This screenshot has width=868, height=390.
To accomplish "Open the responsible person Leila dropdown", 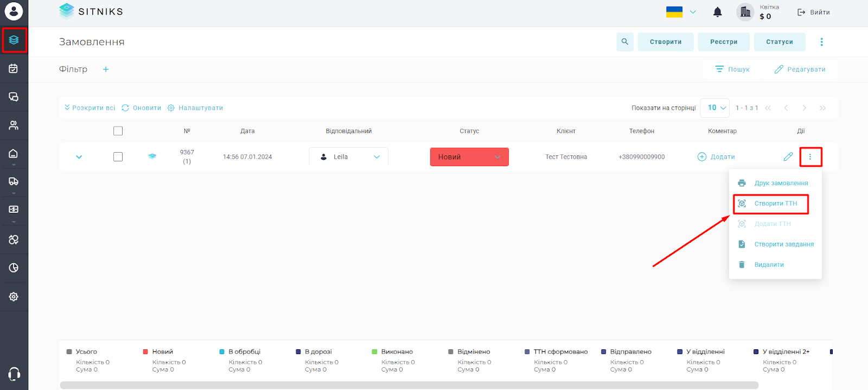I will tap(349, 157).
